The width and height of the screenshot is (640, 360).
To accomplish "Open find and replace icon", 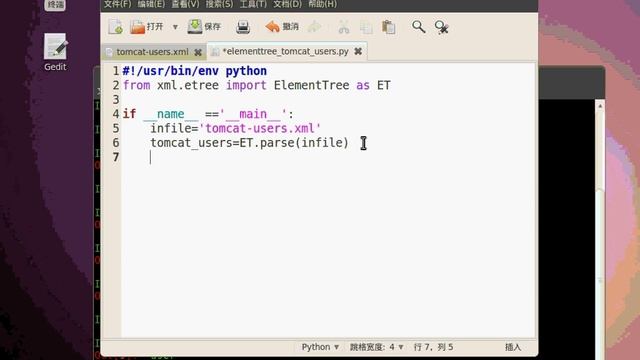I will (x=442, y=27).
